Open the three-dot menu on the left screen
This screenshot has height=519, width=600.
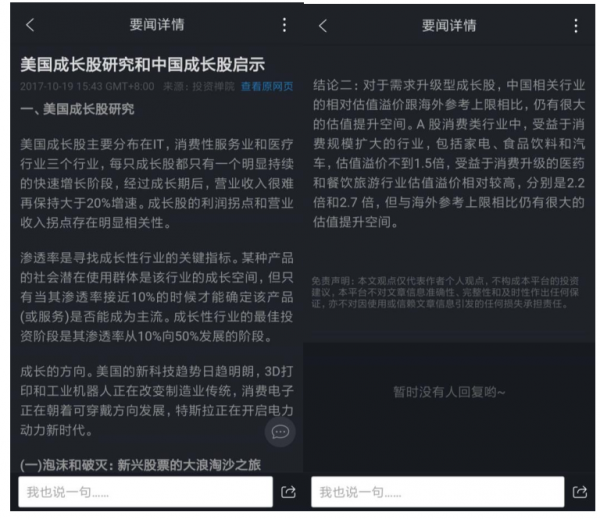point(284,25)
